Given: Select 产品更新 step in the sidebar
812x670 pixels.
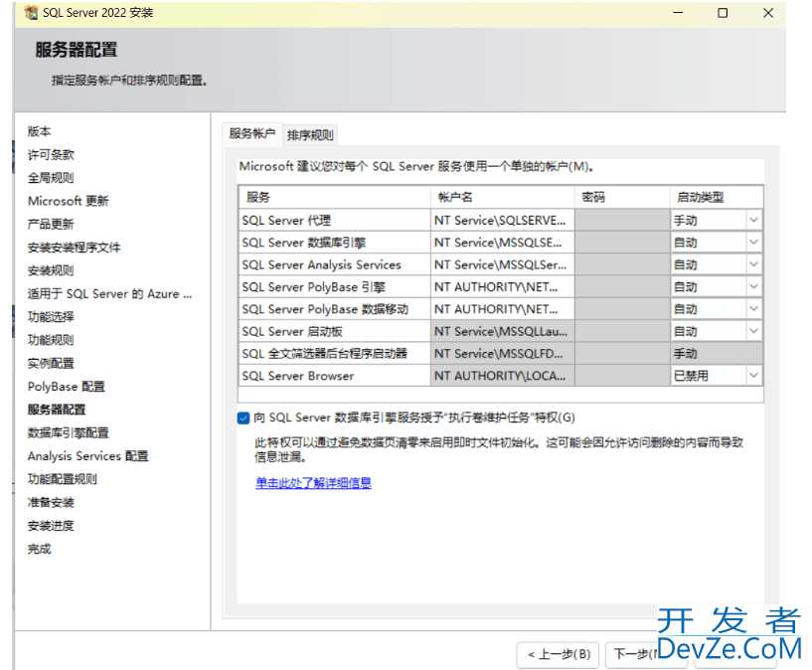Looking at the screenshot, I should pyautogui.click(x=51, y=225).
